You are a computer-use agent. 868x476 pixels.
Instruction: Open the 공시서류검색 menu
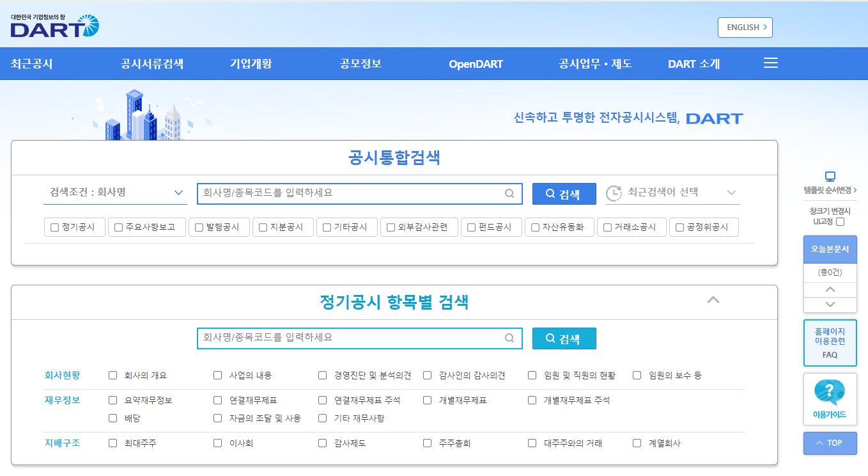[x=152, y=64]
